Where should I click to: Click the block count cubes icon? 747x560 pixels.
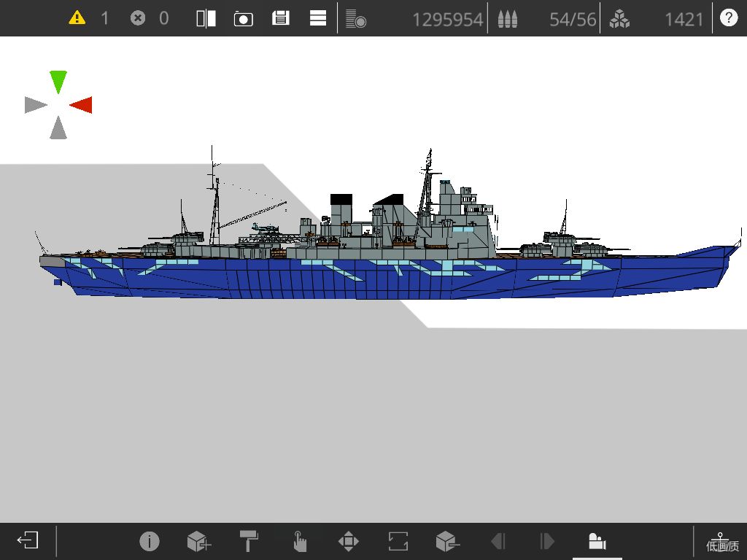(619, 19)
